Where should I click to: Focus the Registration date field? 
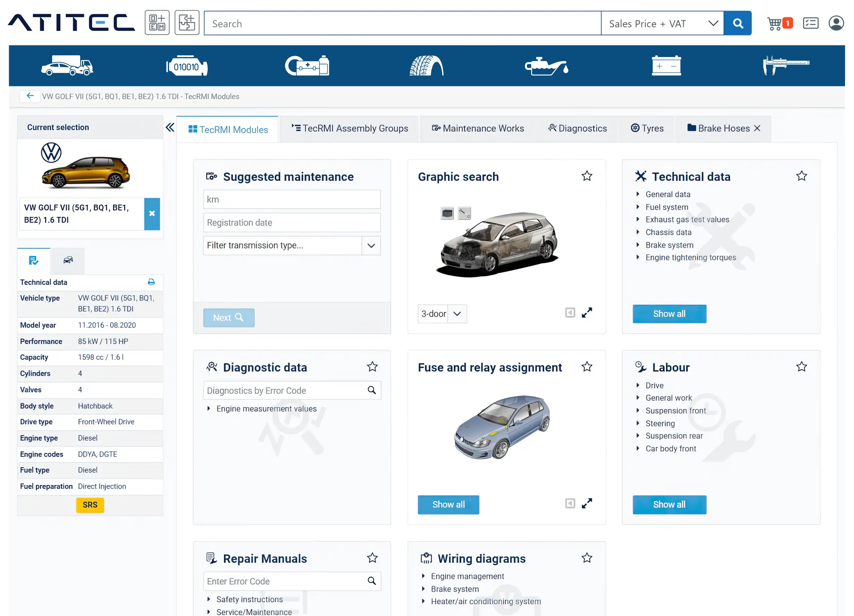click(x=292, y=222)
